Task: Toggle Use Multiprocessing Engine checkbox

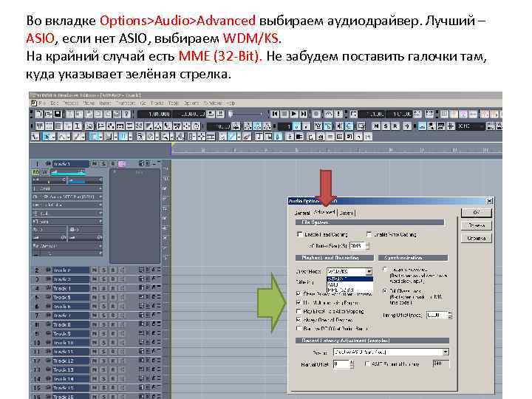Action: [x=299, y=302]
